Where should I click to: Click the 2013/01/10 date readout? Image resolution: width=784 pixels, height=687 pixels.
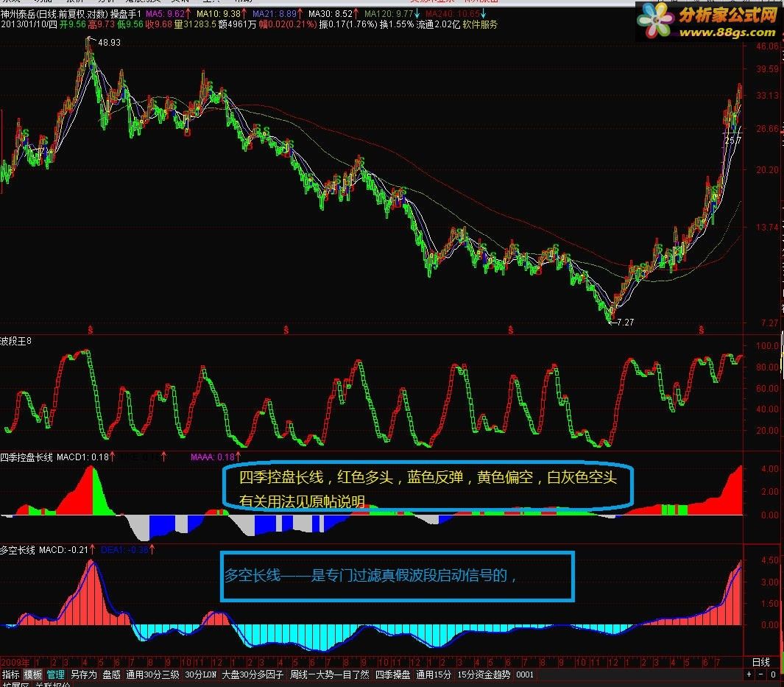24,24
